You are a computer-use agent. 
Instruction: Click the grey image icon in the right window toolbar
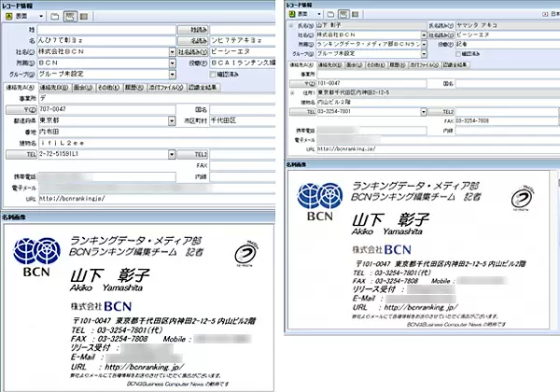point(355,14)
